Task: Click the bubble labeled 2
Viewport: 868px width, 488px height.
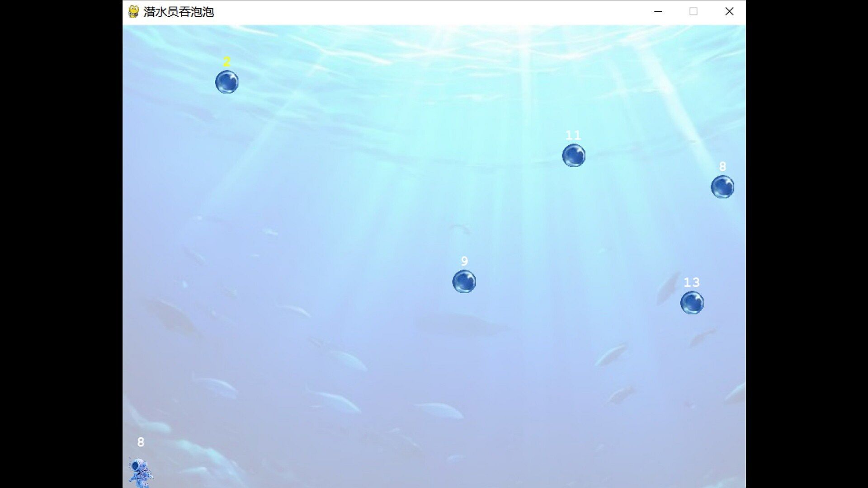Action: point(226,82)
